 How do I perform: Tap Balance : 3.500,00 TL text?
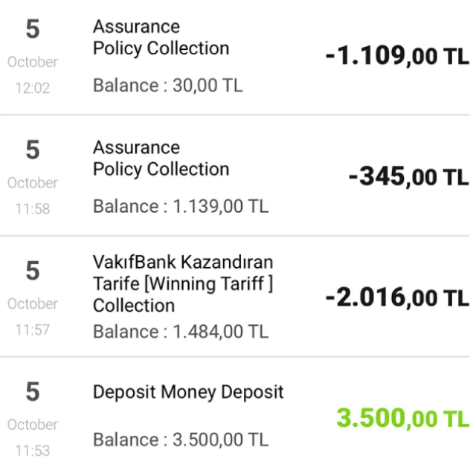click(181, 440)
